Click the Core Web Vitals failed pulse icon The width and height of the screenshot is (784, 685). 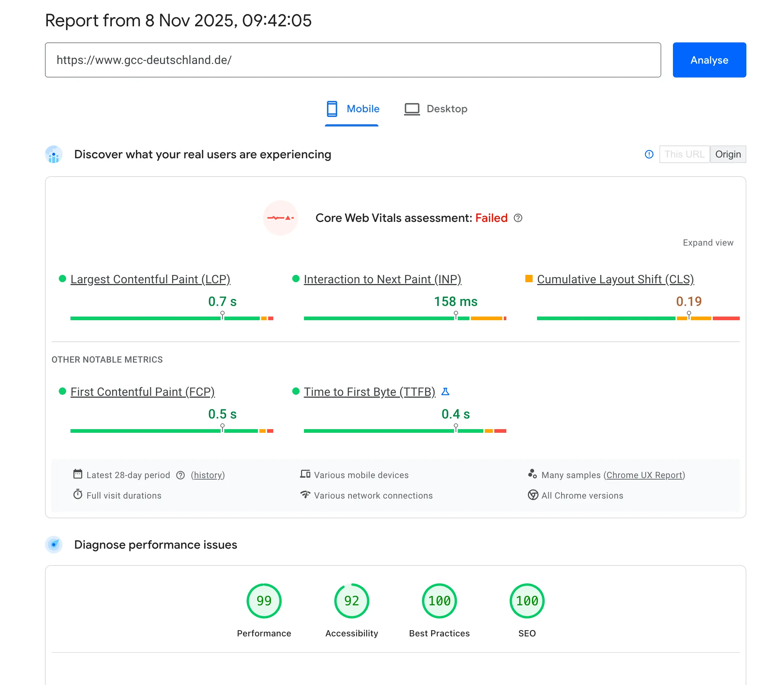coord(281,218)
